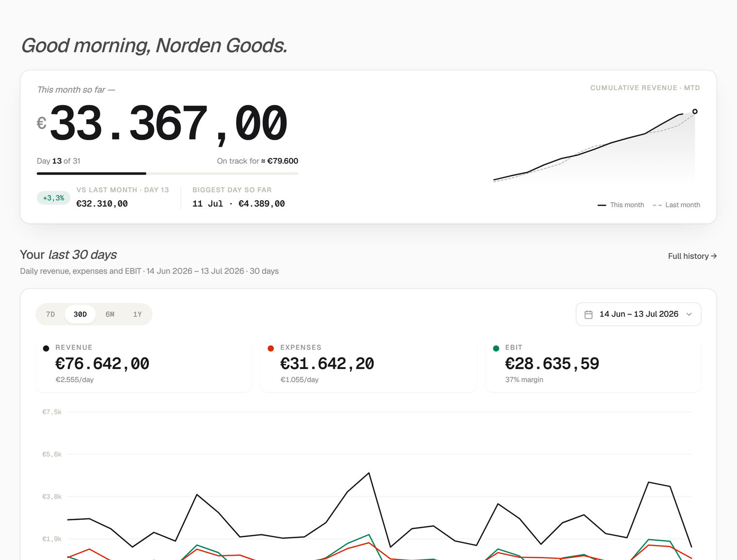Click the €1,9k axis label
The width and height of the screenshot is (737, 560).
pyautogui.click(x=52, y=539)
